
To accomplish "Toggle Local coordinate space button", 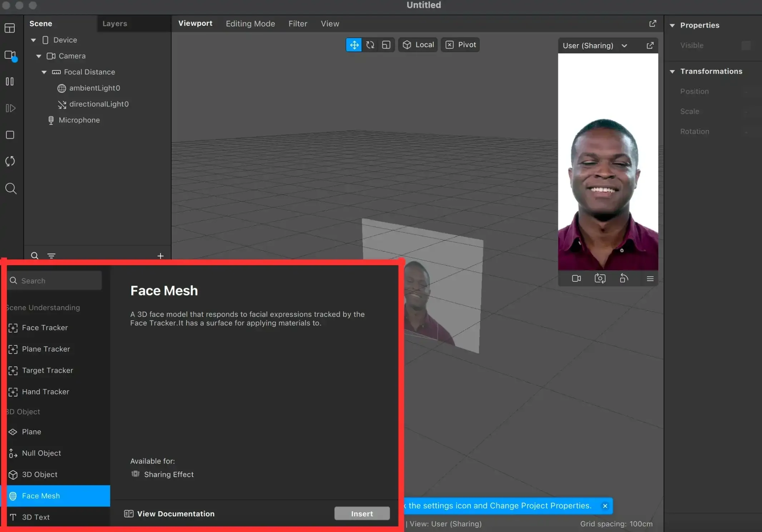I will click(x=418, y=45).
